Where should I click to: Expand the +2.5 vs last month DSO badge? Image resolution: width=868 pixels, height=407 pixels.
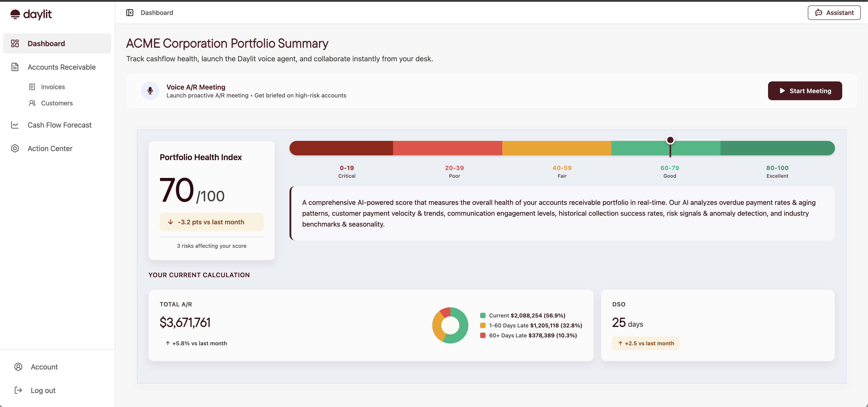[646, 343]
